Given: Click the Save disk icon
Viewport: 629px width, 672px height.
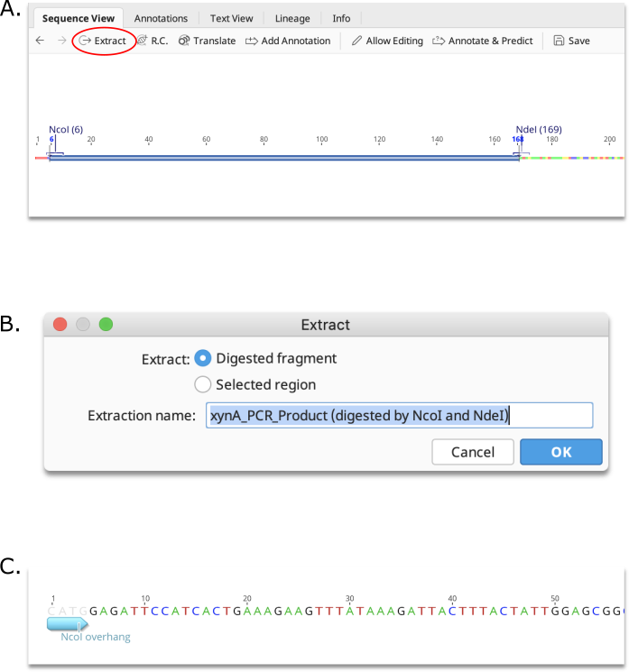Looking at the screenshot, I should click(559, 41).
